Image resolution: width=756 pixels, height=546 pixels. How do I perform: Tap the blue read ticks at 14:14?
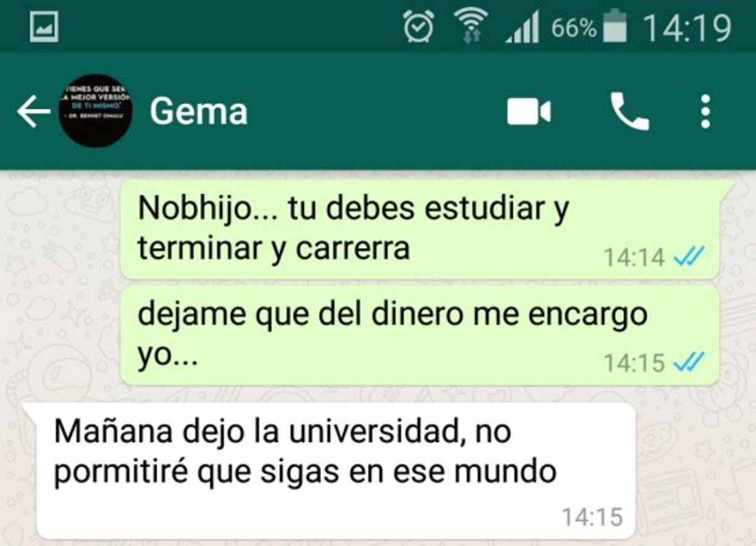coord(689,256)
